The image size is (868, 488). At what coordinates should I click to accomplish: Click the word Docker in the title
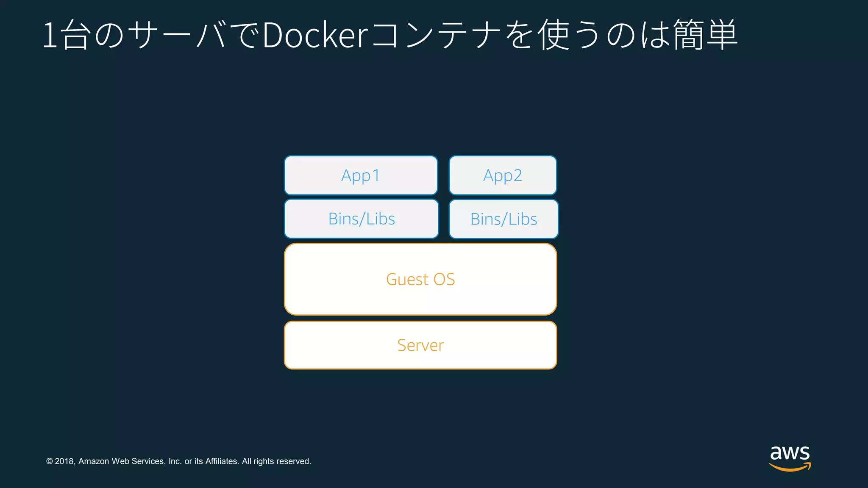(315, 35)
